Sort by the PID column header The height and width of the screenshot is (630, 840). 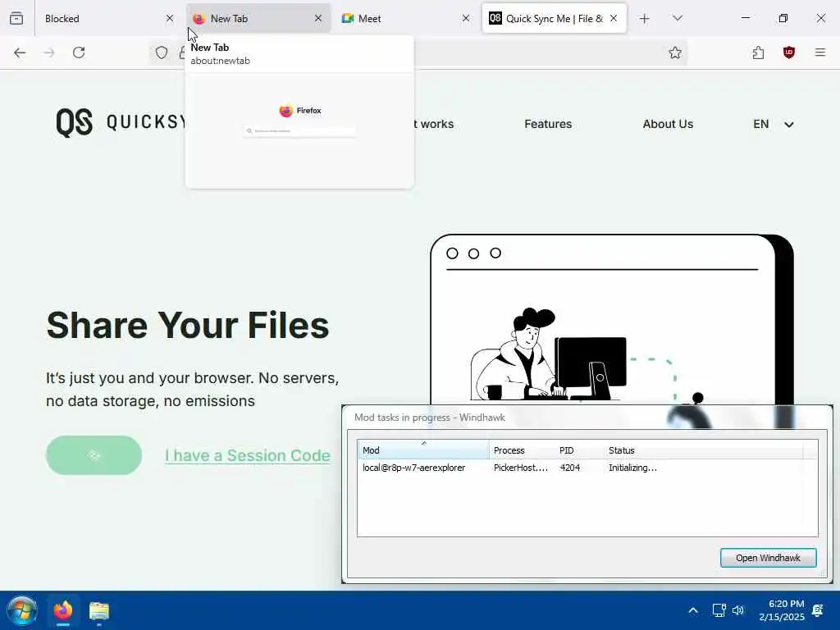coord(580,450)
